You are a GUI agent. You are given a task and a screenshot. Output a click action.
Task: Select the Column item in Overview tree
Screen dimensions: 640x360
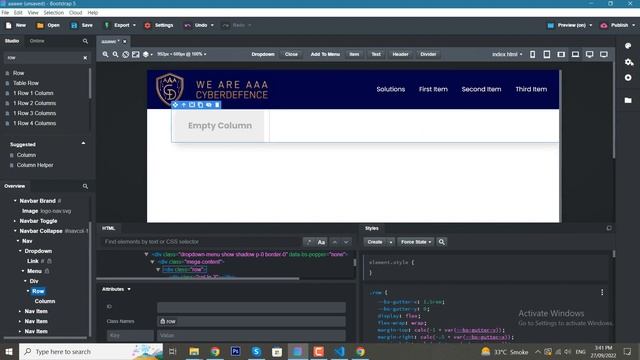pyautogui.click(x=45, y=301)
